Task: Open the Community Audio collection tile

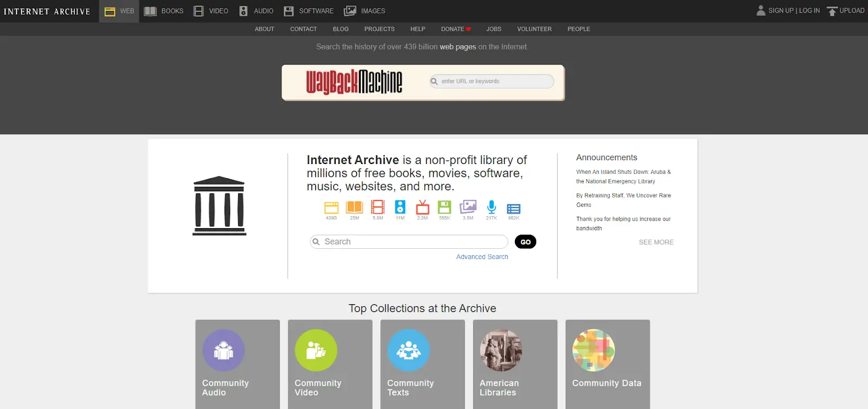Action: (238, 364)
